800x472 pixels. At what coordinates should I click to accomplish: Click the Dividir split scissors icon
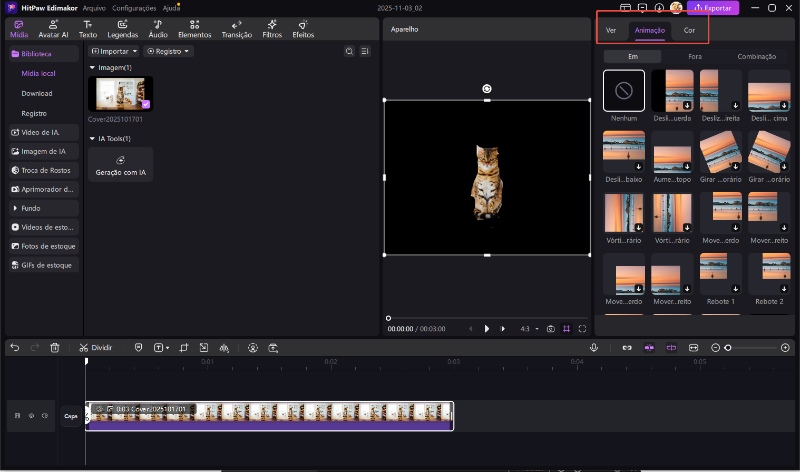tap(82, 348)
